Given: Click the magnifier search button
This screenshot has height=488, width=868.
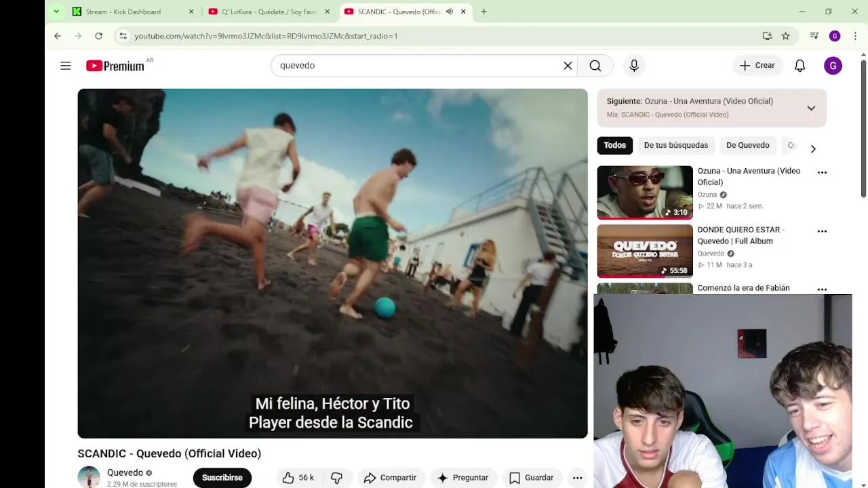Looking at the screenshot, I should click(595, 66).
